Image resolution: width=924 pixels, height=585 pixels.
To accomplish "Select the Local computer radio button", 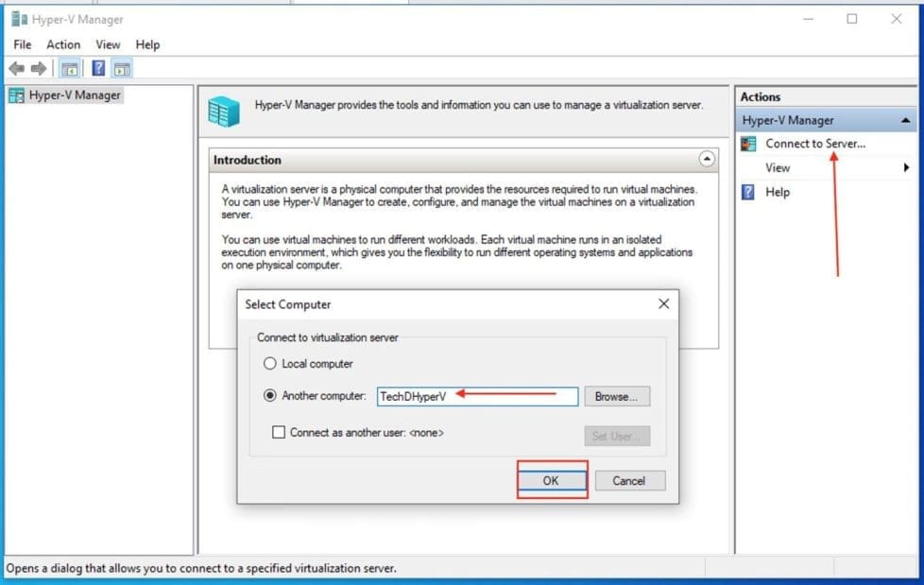I will click(270, 364).
